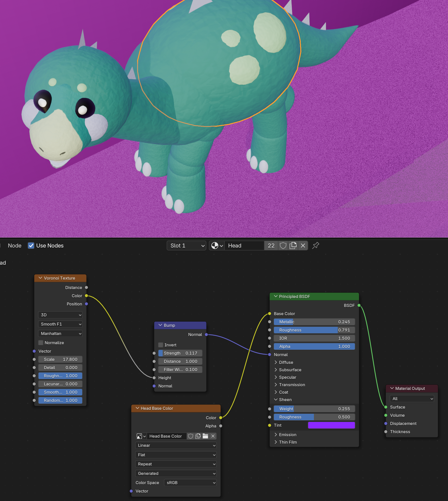448x501 pixels.
Task: Click the fake user shield icon for Head material
Action: 283,246
